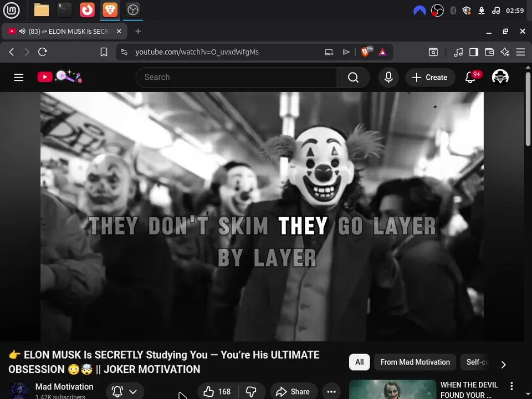This screenshot has height=399, width=532.
Task: Reload the YouTube page
Action: click(x=43, y=52)
